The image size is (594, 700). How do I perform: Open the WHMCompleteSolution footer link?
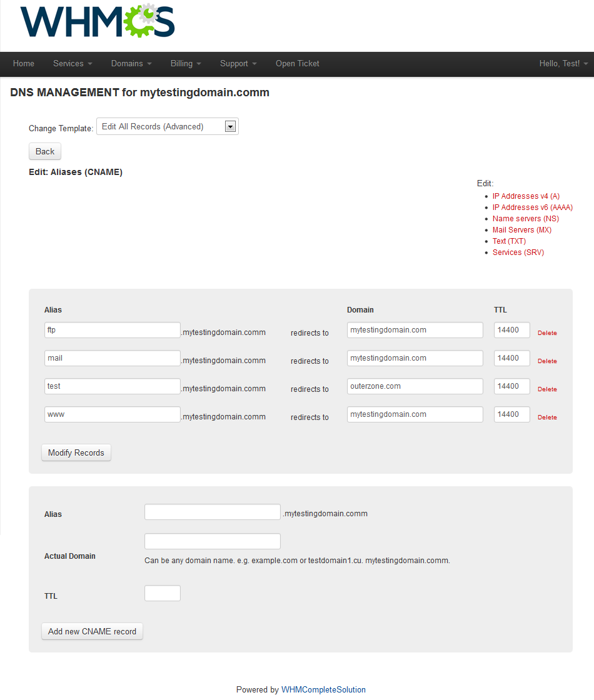(323, 690)
